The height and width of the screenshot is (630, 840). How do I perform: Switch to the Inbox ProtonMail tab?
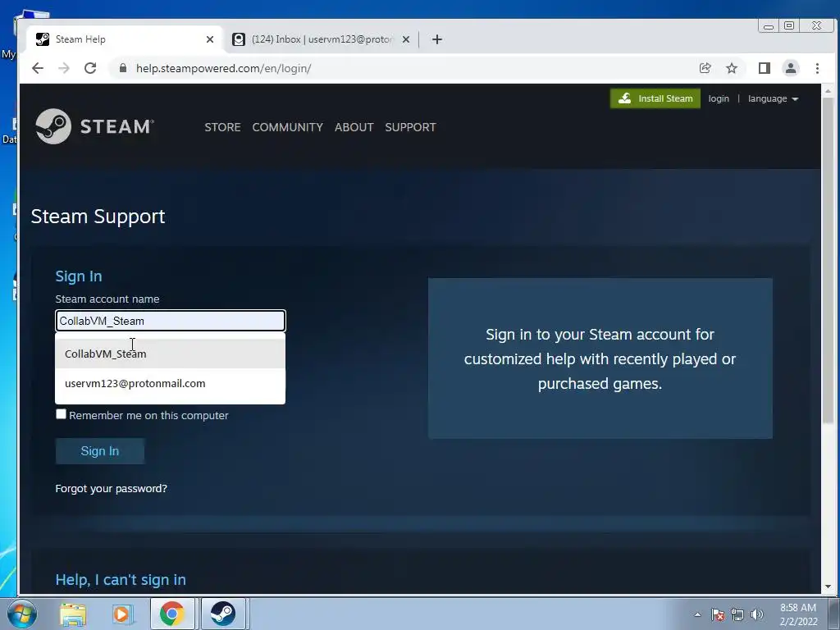tap(320, 39)
